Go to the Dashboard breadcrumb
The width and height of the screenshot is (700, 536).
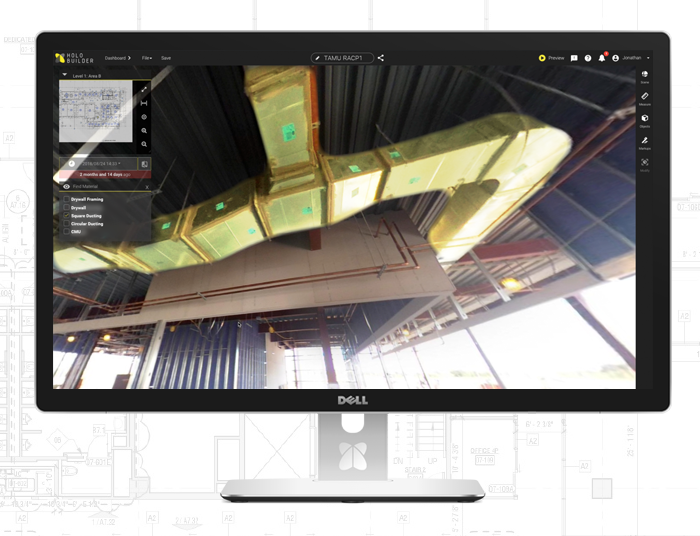[x=117, y=58]
